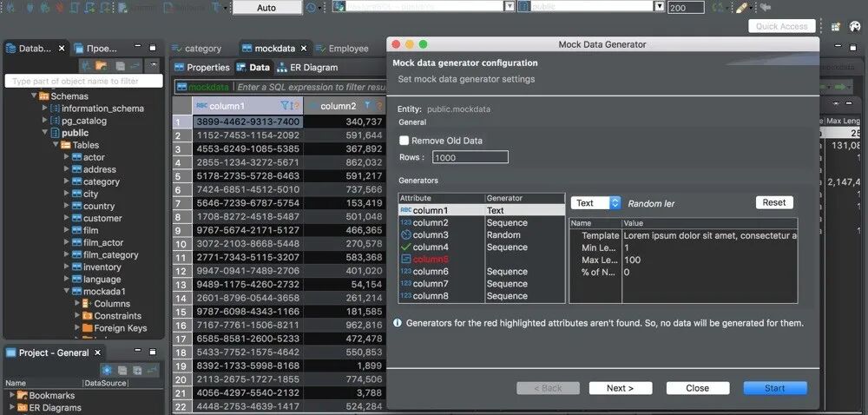Select the column8 attribute in the Generators list
The height and width of the screenshot is (415, 868).
pos(481,295)
